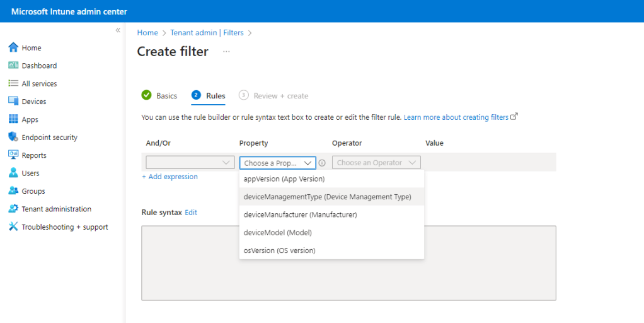This screenshot has width=644, height=323.
Task: Open Learn more about creating filters link
Action: 457,117
